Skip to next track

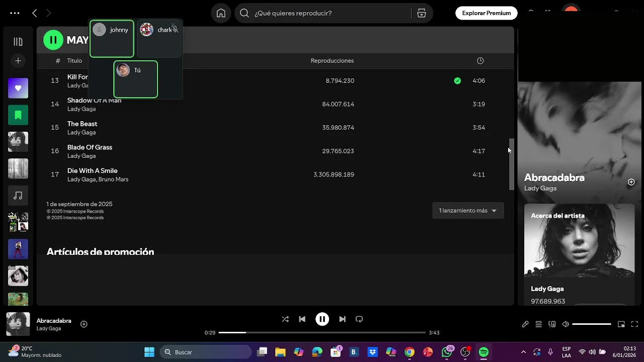click(342, 319)
